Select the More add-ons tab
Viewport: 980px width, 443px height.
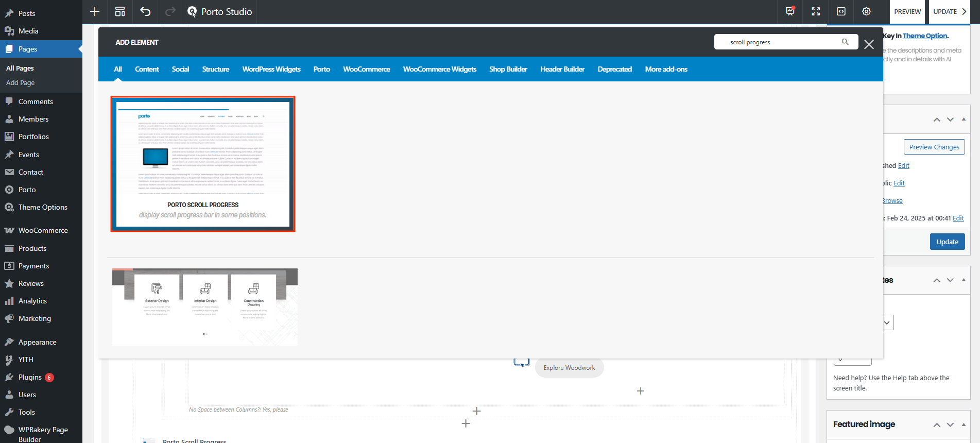click(666, 69)
